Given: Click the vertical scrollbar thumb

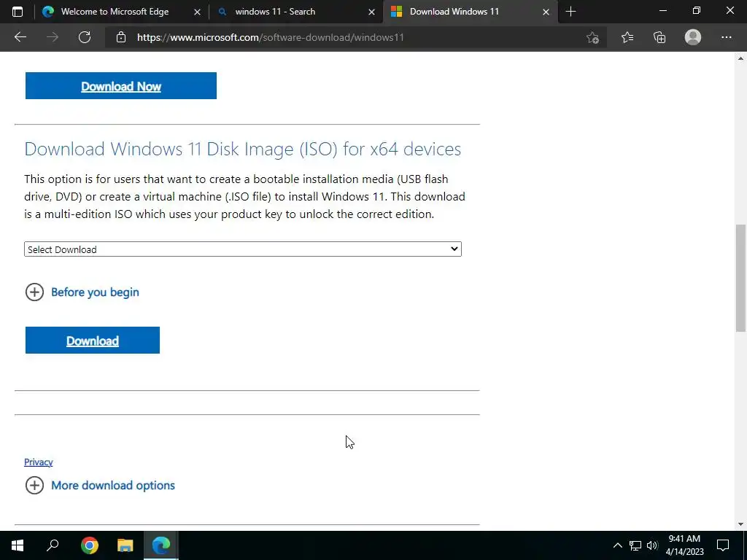Looking at the screenshot, I should [740, 278].
